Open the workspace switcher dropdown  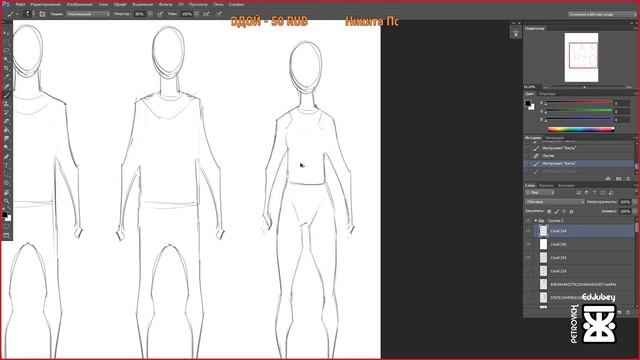tap(602, 14)
